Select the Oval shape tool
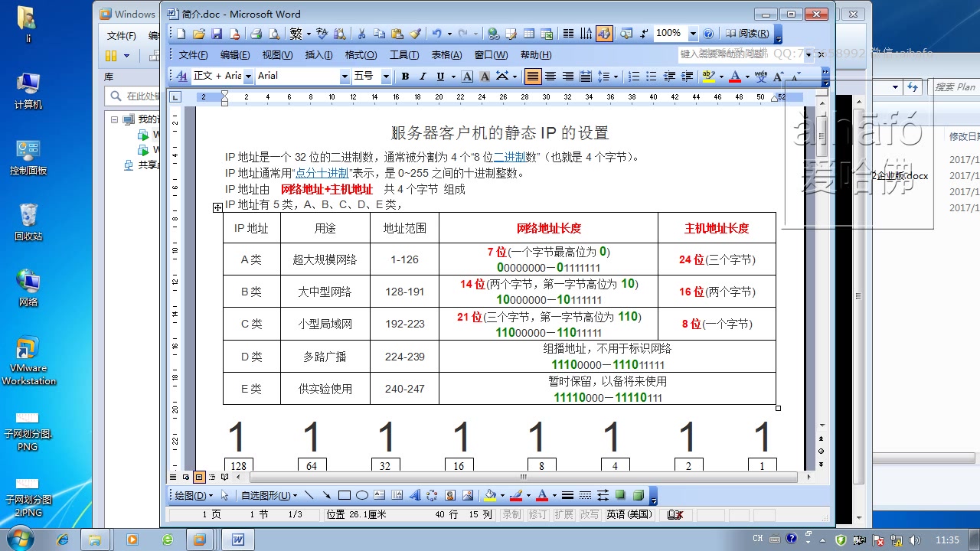The height and width of the screenshot is (551, 980). click(361, 495)
